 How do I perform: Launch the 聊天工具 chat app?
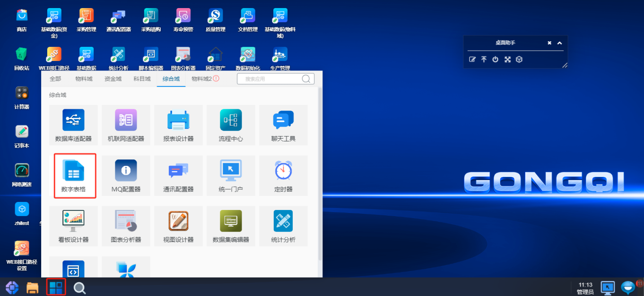pos(283,125)
